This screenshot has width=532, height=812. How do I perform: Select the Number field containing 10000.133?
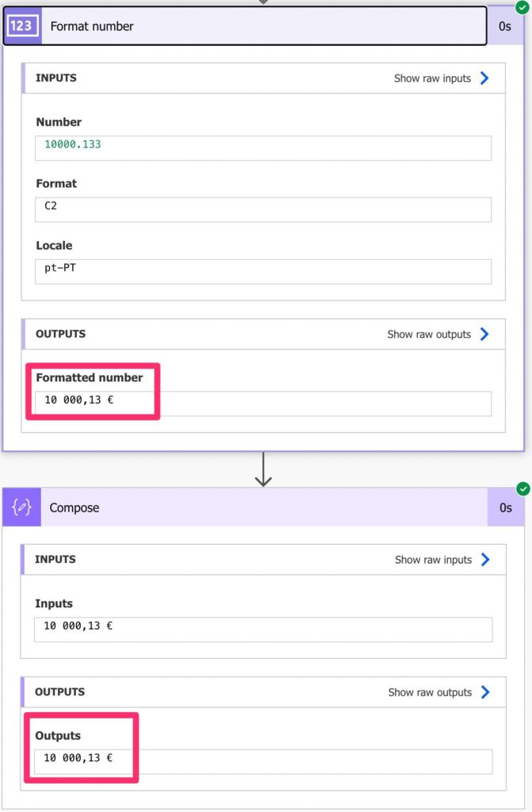pos(262,147)
